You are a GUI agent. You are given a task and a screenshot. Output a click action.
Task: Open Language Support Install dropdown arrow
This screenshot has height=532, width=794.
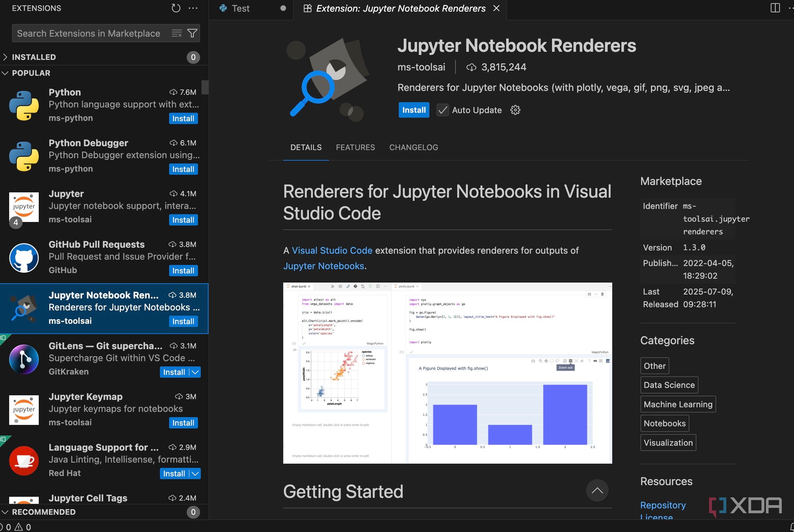pyautogui.click(x=195, y=474)
